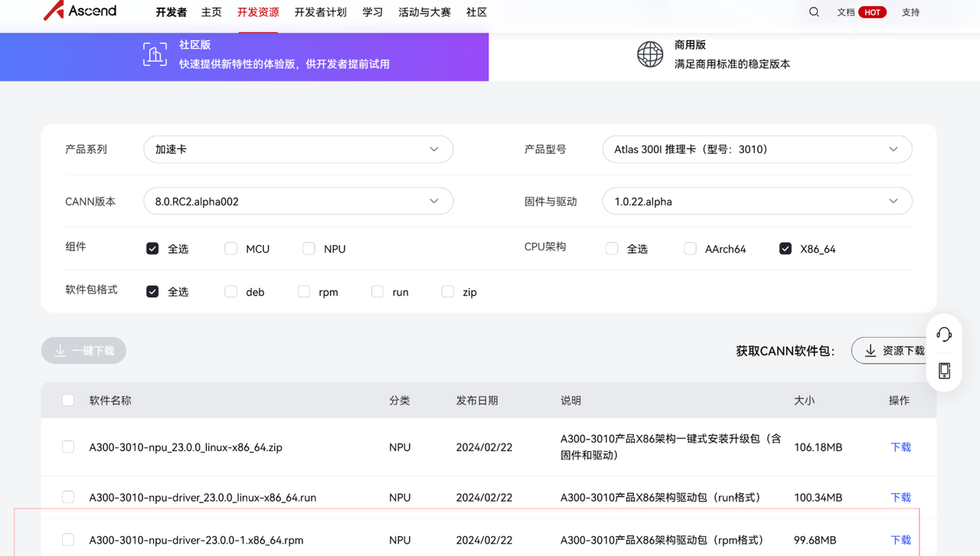Image resolution: width=980 pixels, height=556 pixels.
Task: Toggle 软件包格式 全选 checkbox
Action: pyautogui.click(x=152, y=292)
